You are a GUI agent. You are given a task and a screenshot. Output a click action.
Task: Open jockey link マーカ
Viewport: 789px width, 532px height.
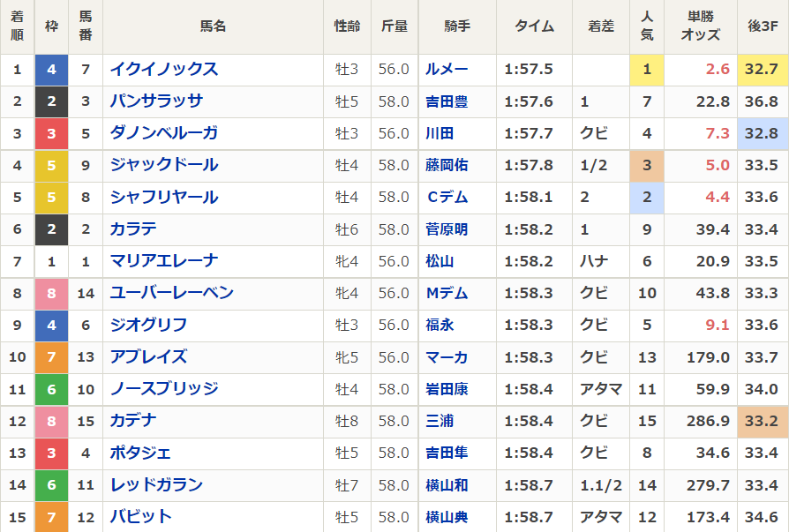pyautogui.click(x=447, y=357)
